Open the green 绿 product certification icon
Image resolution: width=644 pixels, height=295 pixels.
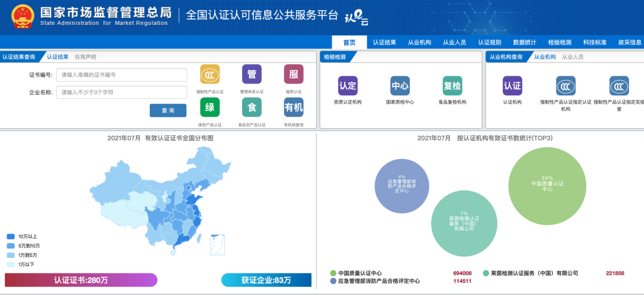(210, 107)
